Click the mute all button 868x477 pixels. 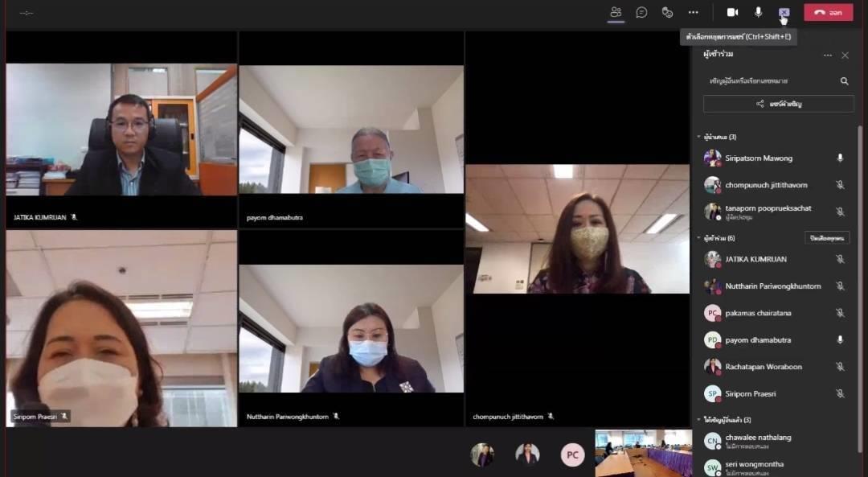click(x=827, y=238)
